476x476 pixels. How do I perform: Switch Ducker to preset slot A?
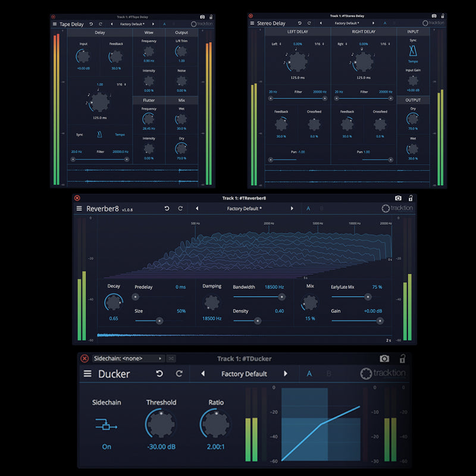tap(309, 374)
